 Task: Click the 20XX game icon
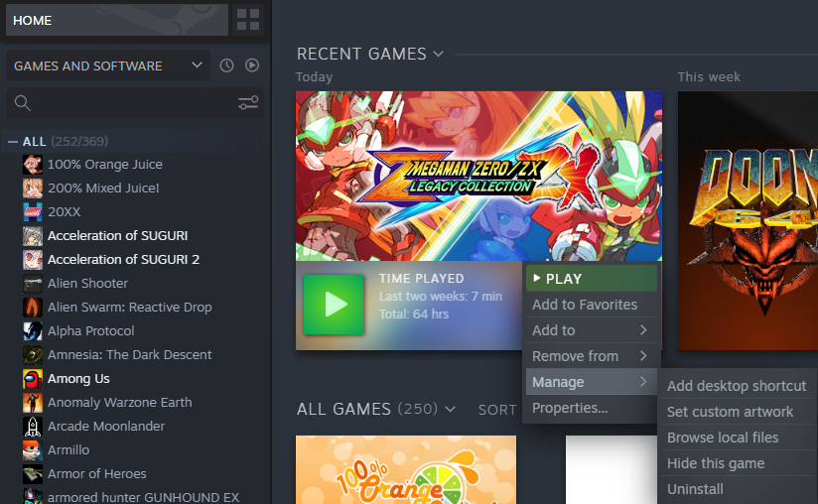click(33, 211)
